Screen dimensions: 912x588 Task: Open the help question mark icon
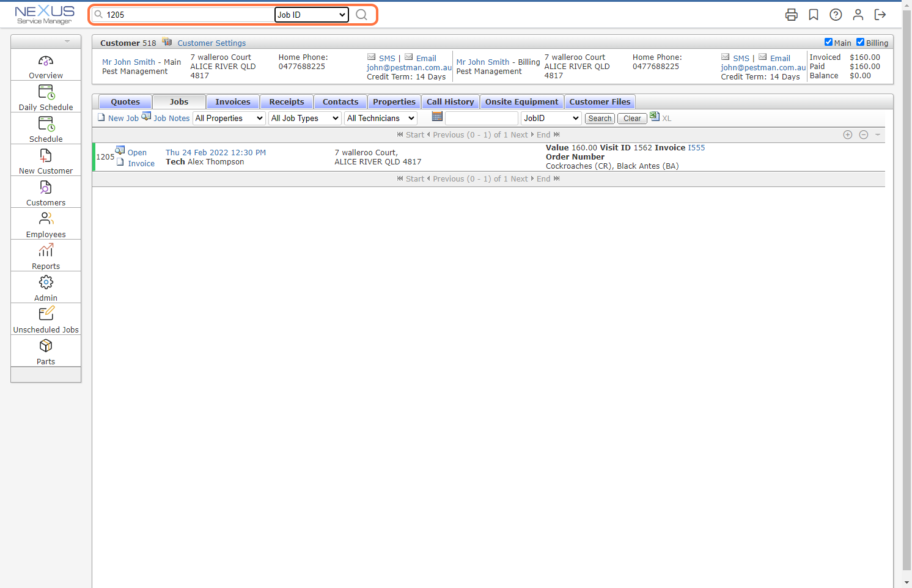click(836, 15)
